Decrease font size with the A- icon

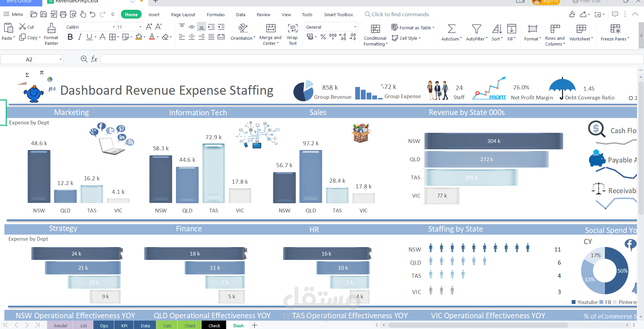[159, 27]
